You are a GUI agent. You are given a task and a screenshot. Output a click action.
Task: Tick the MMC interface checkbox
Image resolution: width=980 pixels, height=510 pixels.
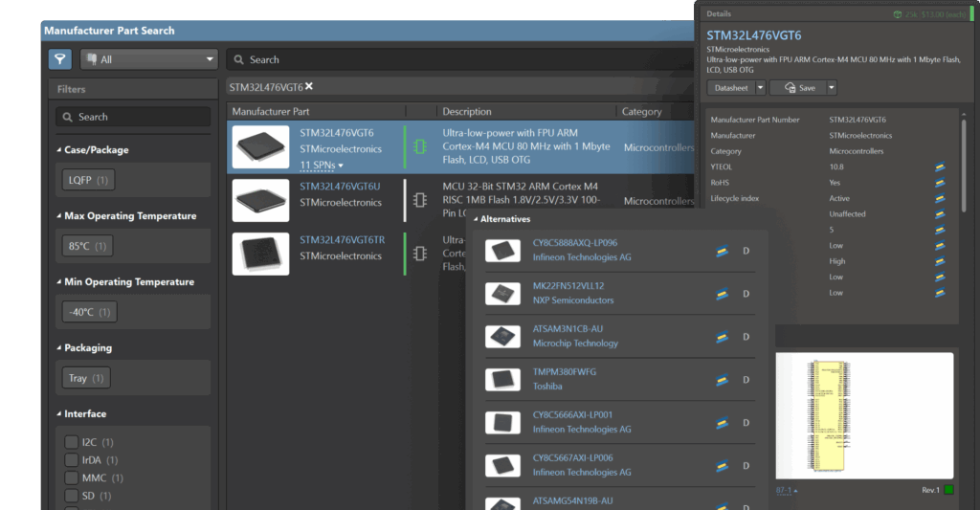pos(71,477)
